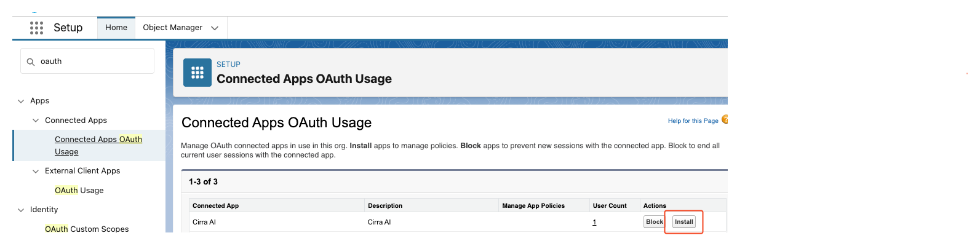980x246 pixels.
Task: Open OAuth Custom Scopes in sidebar
Action: [x=87, y=229]
